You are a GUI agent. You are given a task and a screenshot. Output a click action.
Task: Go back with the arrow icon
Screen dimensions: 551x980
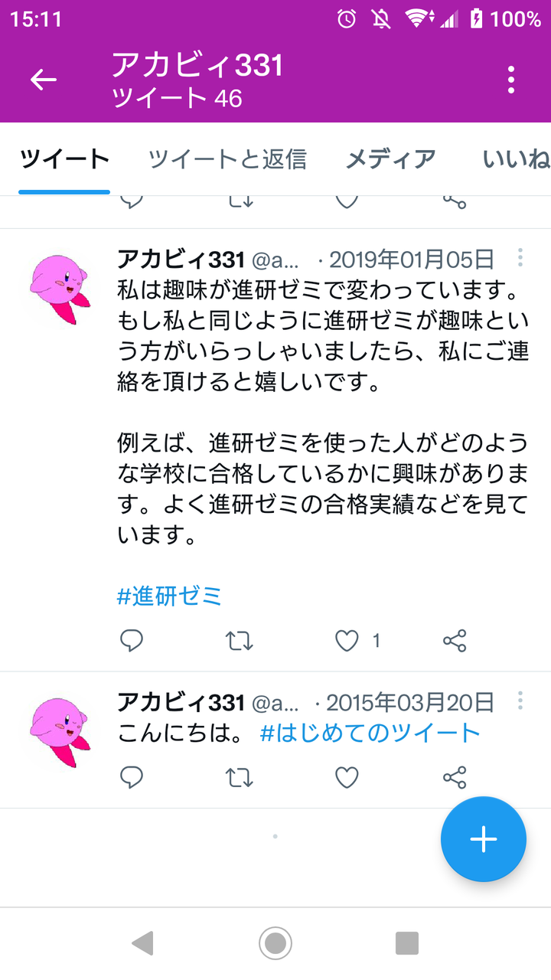pyautogui.click(x=44, y=80)
